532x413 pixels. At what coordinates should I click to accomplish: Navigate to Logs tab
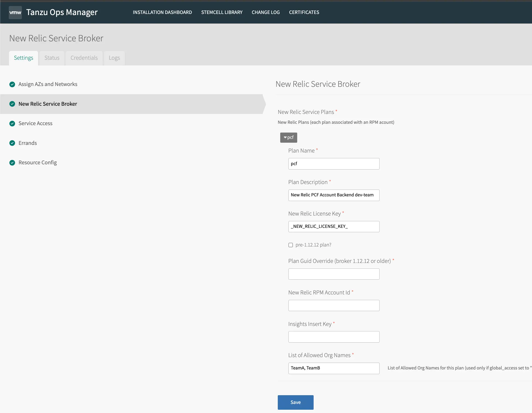tap(114, 58)
